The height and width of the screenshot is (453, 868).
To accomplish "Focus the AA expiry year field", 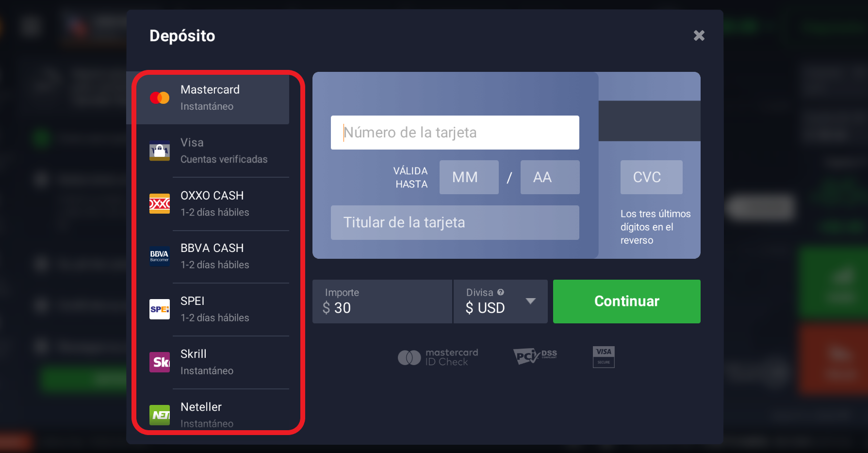I will coord(550,177).
